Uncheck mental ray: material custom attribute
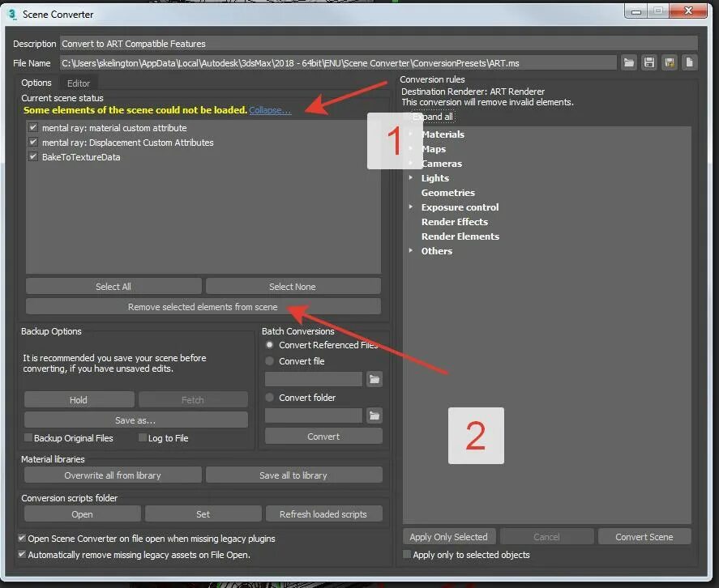719x588 pixels. [x=33, y=127]
